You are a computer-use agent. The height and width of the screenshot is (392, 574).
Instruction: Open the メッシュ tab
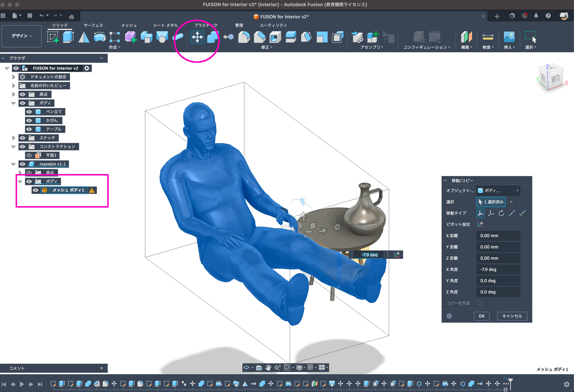129,25
